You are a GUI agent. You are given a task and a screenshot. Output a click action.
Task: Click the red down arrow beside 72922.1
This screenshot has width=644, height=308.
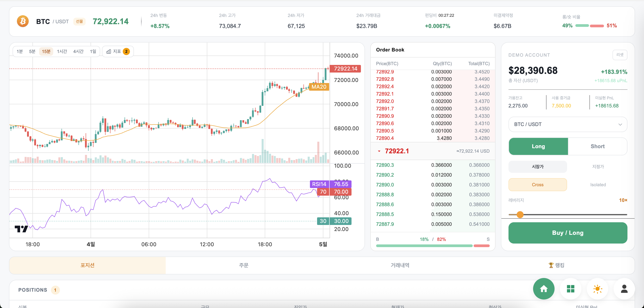tap(379, 151)
